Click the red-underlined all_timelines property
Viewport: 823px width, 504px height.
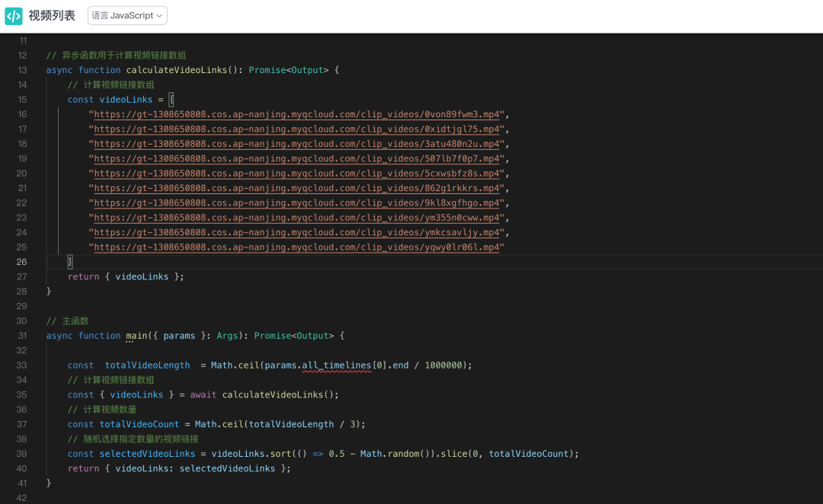[x=337, y=365]
